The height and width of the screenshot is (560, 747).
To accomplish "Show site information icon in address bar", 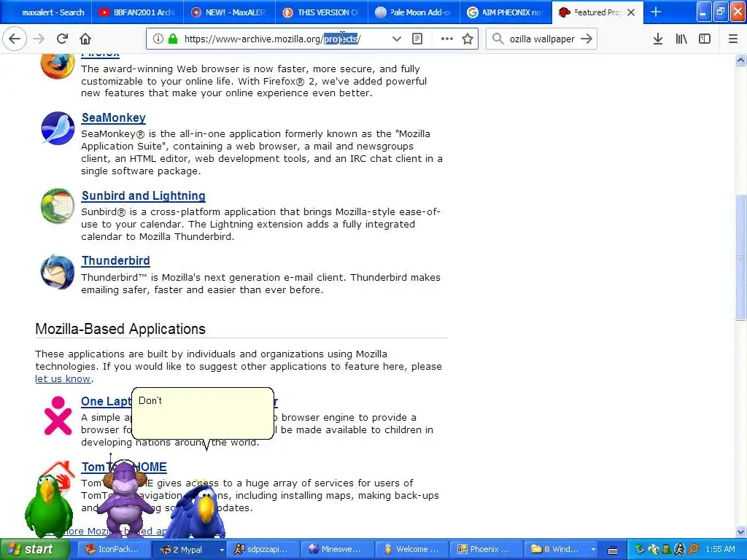I will [x=158, y=39].
